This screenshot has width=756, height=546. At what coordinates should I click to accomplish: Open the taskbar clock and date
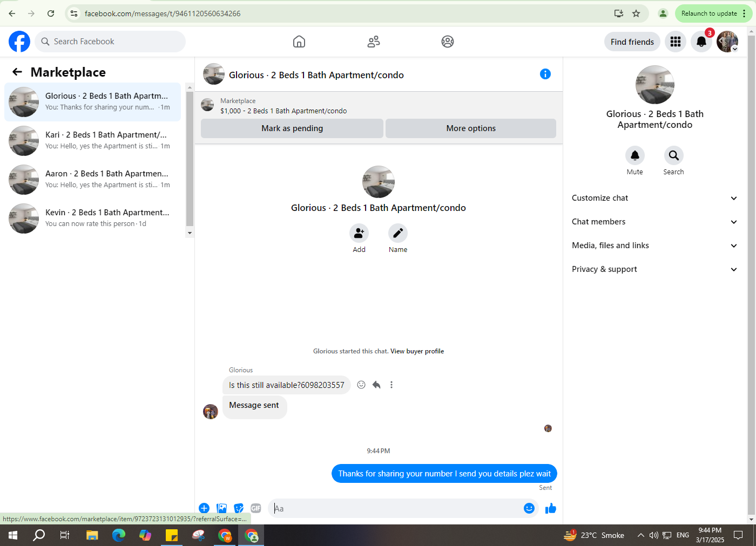tap(710, 535)
